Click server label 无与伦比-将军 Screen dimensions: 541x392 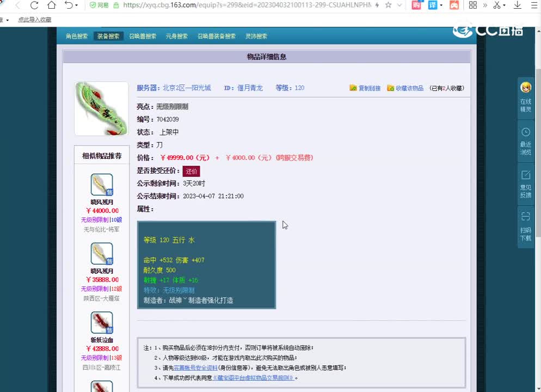[x=102, y=229]
